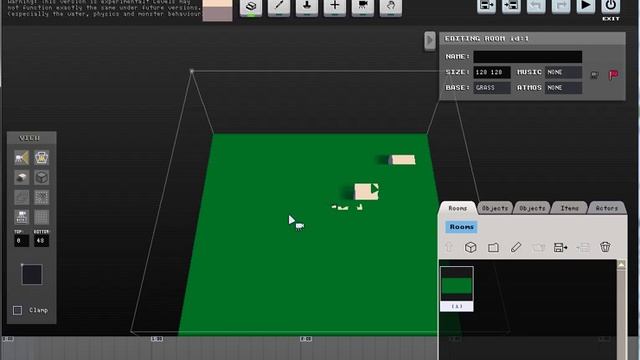The width and height of the screenshot is (640, 360).
Task: Open the Music dropdown set to NONE
Action: (x=563, y=72)
